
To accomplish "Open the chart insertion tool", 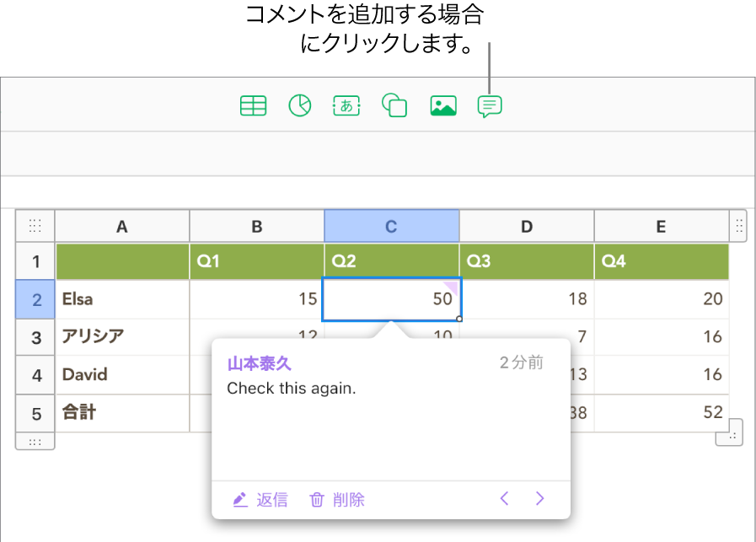I will pyautogui.click(x=299, y=105).
